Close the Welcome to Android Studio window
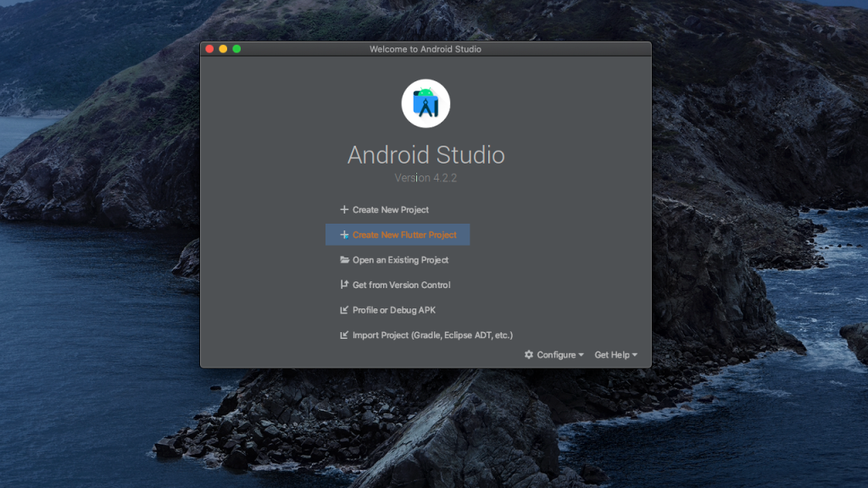The height and width of the screenshot is (488, 868). click(x=210, y=48)
